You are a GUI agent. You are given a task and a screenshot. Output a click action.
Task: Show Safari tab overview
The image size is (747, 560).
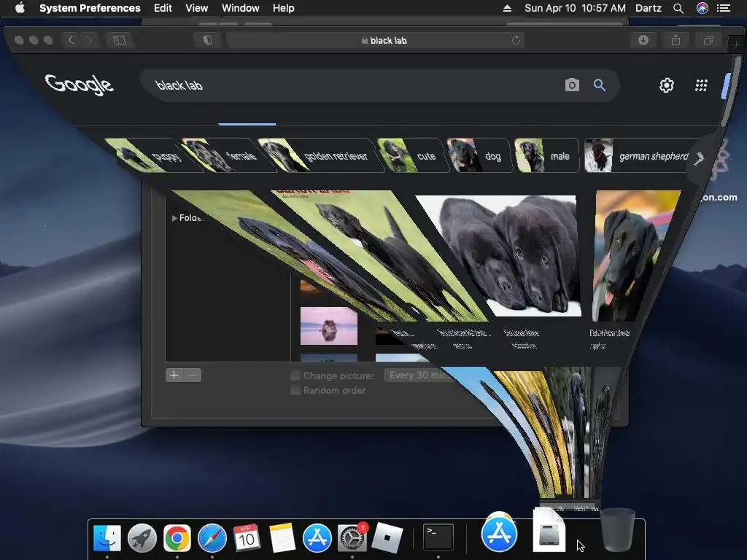click(x=708, y=40)
